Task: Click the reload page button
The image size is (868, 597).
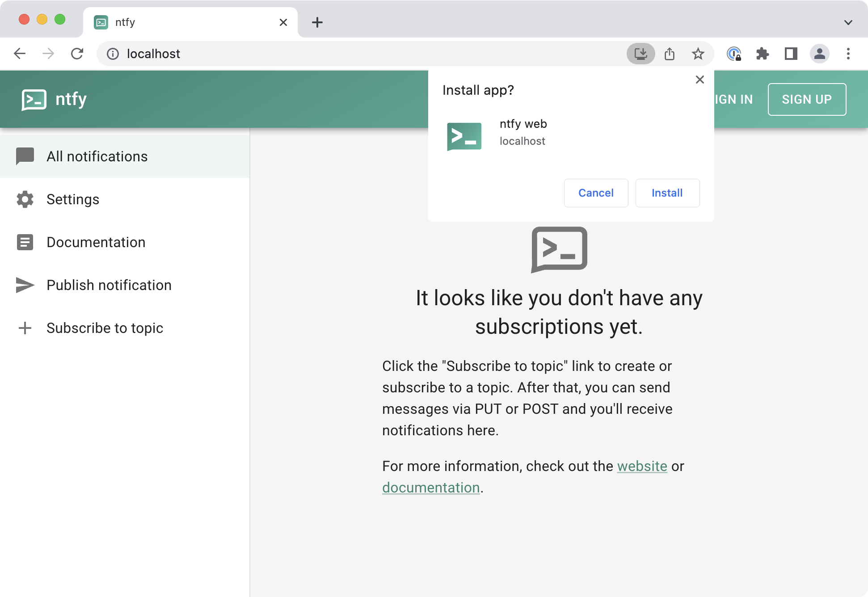Action: coord(77,54)
